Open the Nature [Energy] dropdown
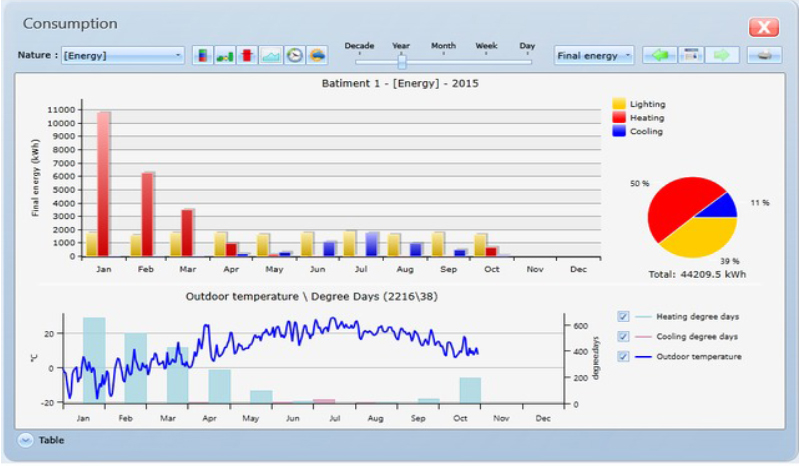800x466 pixels. [x=122, y=56]
